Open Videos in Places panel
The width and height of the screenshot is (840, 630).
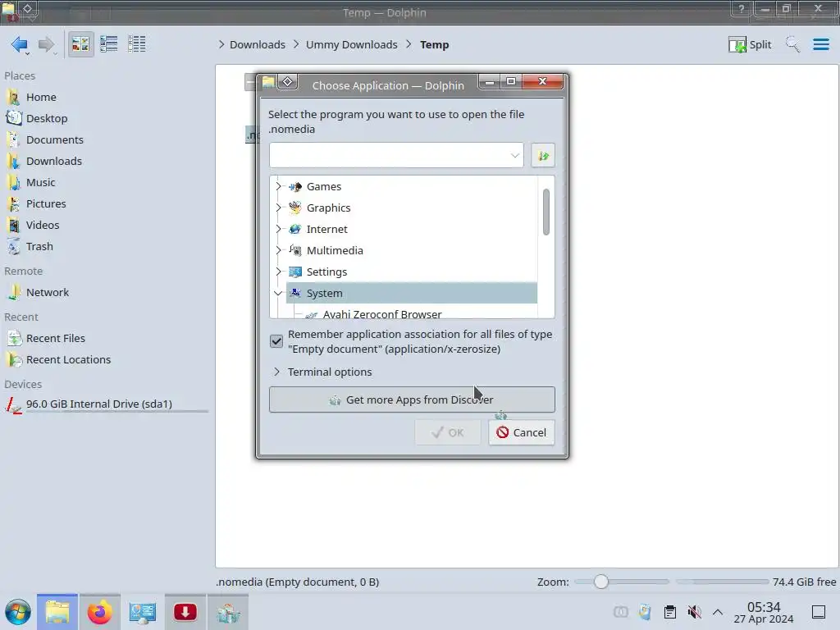(x=43, y=226)
